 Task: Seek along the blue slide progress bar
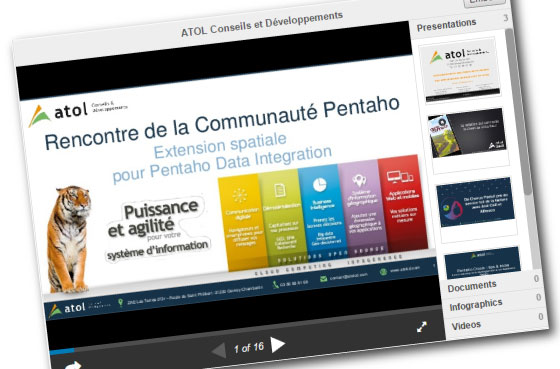click(x=62, y=351)
